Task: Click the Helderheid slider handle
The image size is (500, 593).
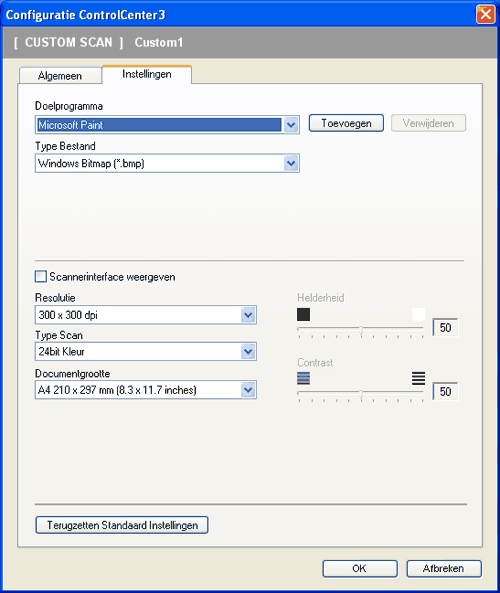Action: tap(361, 330)
